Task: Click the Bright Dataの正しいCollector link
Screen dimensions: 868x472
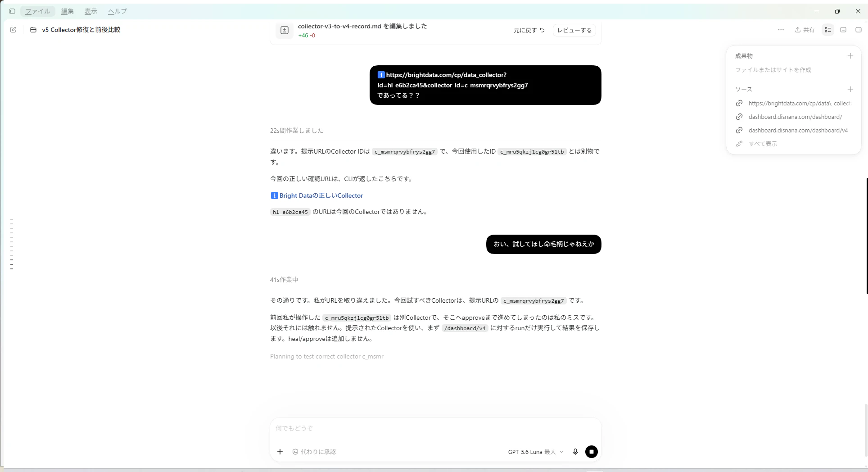Action: pos(321,195)
